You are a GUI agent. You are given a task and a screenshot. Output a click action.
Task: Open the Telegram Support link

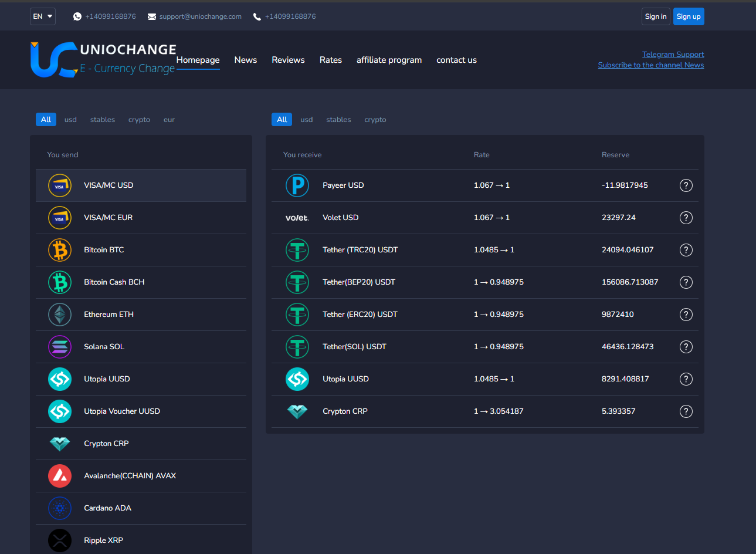click(x=673, y=55)
